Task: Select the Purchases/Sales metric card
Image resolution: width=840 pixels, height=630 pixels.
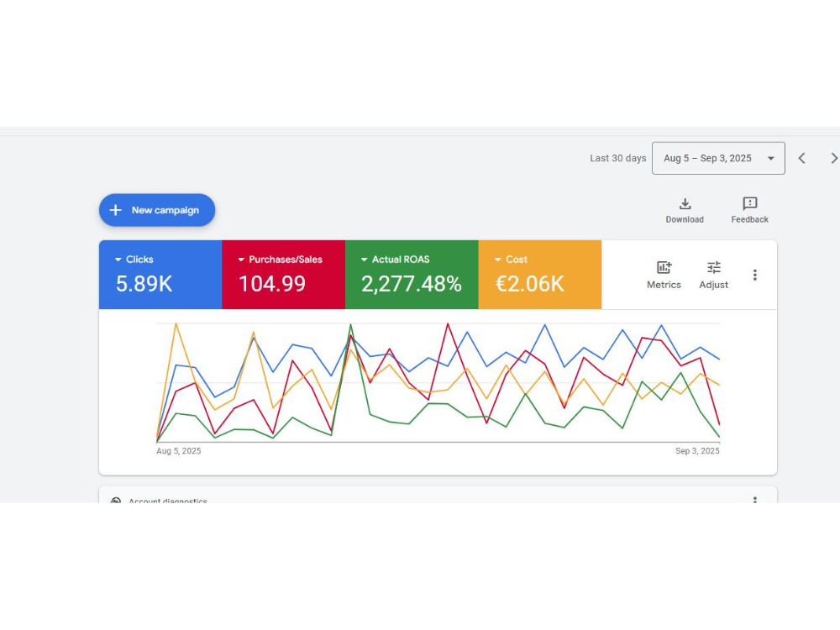Action: coord(283,275)
